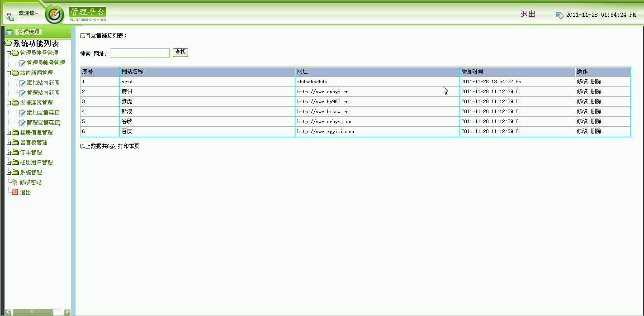Click 修改 in the 百度 row

click(x=582, y=131)
